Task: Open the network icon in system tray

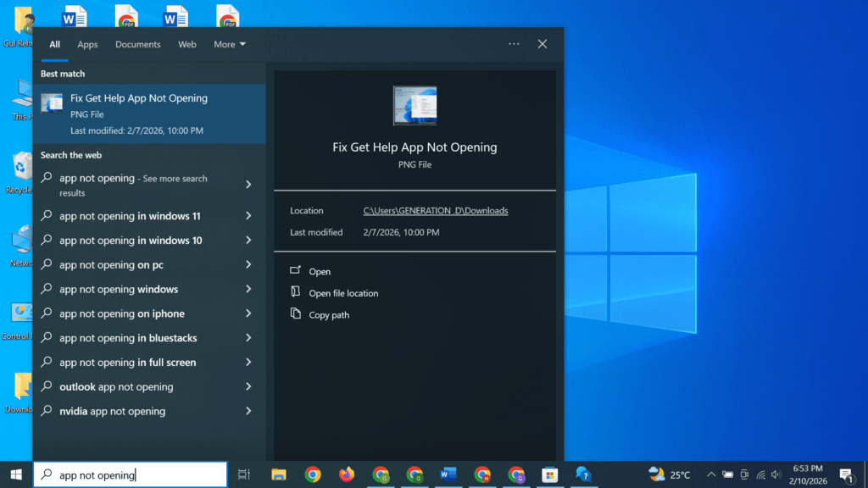Action: [760, 474]
